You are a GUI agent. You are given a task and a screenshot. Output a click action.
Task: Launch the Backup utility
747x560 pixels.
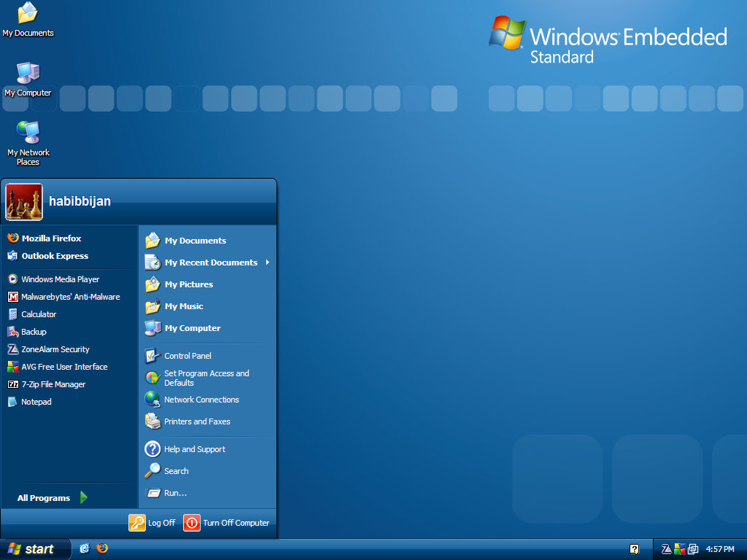pos(69,332)
